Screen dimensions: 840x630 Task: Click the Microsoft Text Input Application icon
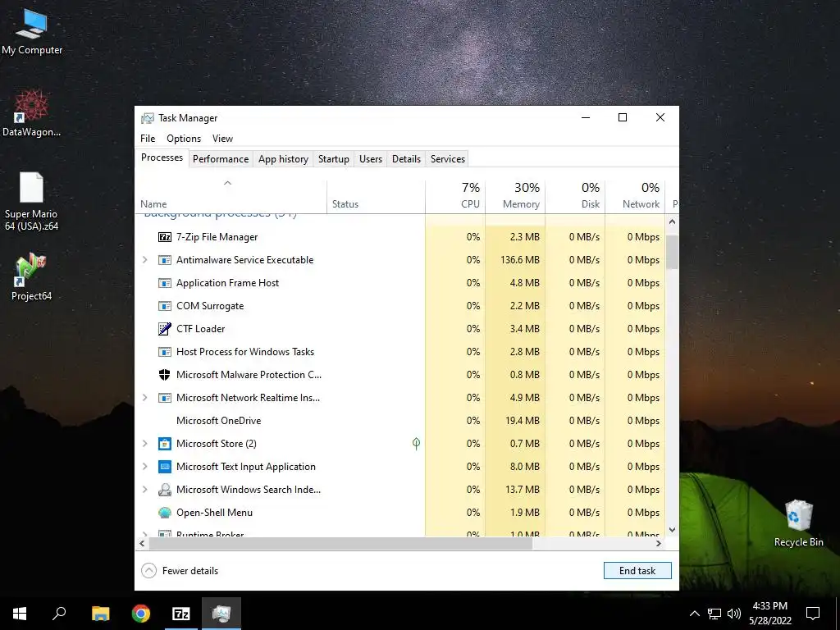pyautogui.click(x=164, y=467)
